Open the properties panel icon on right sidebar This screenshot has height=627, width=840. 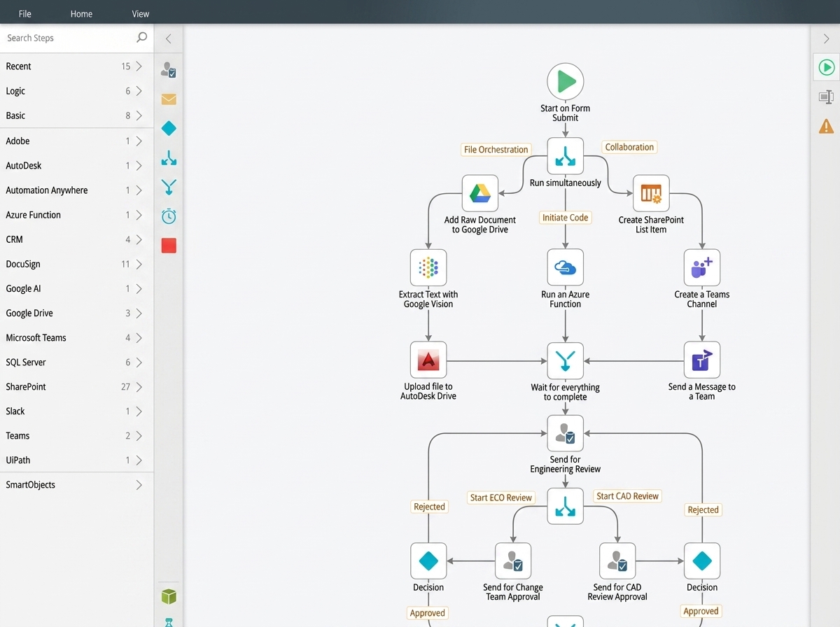pyautogui.click(x=826, y=97)
